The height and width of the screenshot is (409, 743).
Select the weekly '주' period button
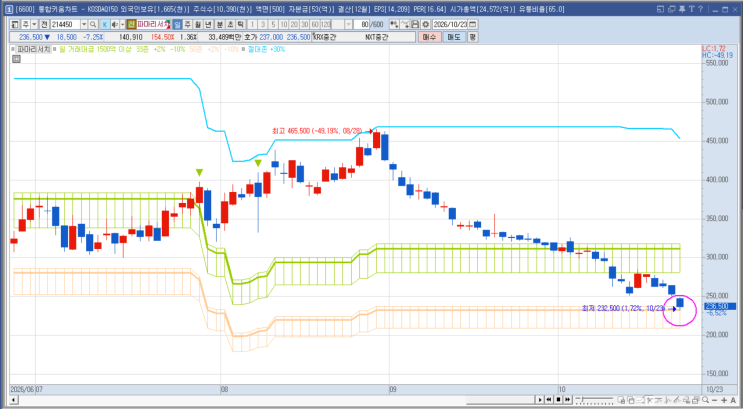tap(188, 24)
